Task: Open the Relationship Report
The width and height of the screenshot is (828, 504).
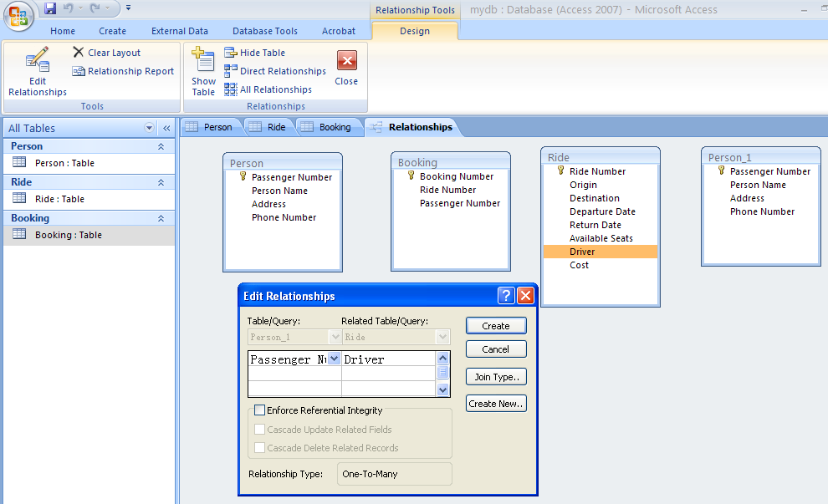Action: (123, 71)
